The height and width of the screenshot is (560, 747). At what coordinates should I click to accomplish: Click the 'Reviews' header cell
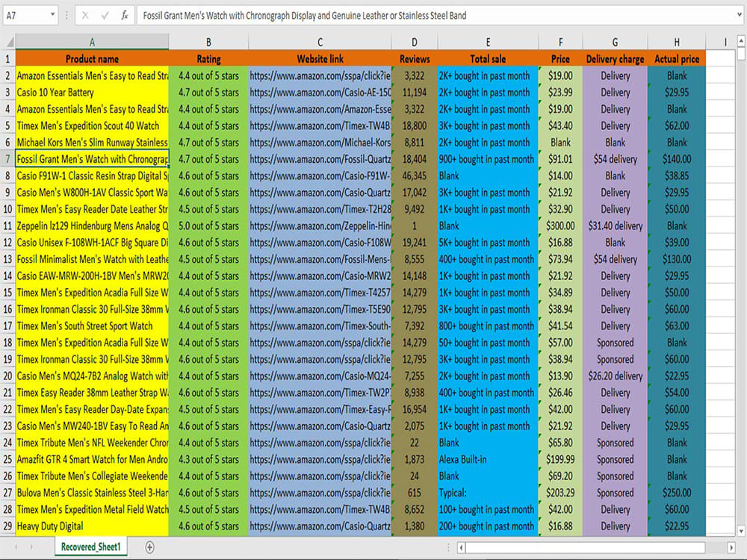[x=415, y=59]
